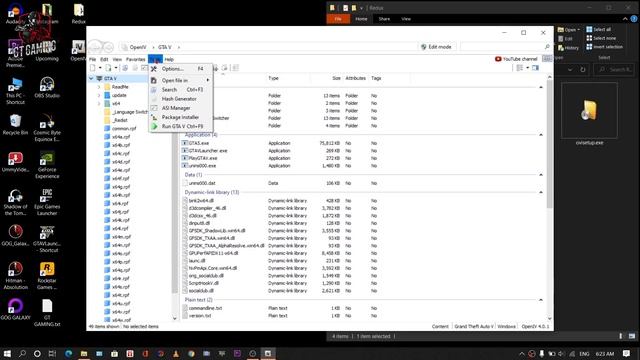This screenshot has width=640, height=360.
Task: Choose Search in the Tools menu
Action: tap(180, 90)
